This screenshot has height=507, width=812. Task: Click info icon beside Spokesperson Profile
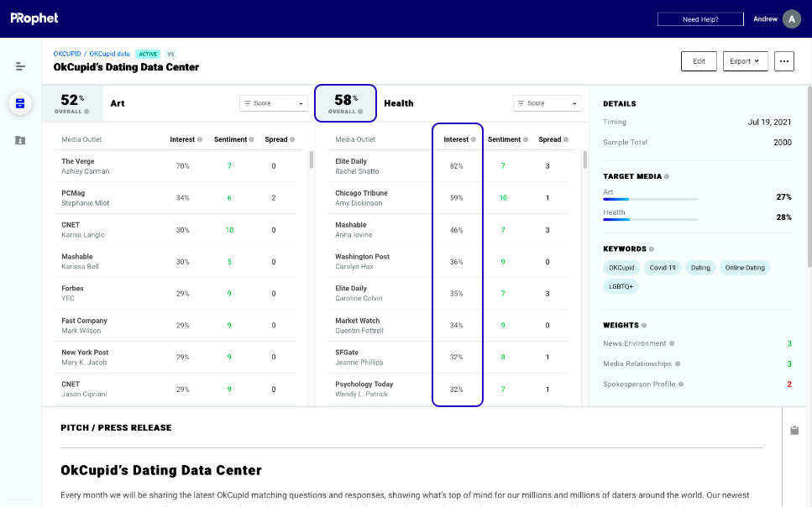[x=681, y=384]
